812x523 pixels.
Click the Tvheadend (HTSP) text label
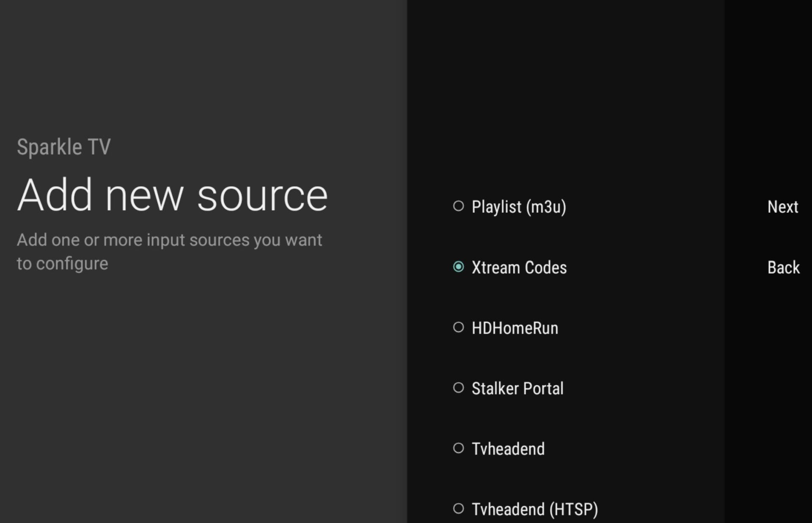point(535,509)
